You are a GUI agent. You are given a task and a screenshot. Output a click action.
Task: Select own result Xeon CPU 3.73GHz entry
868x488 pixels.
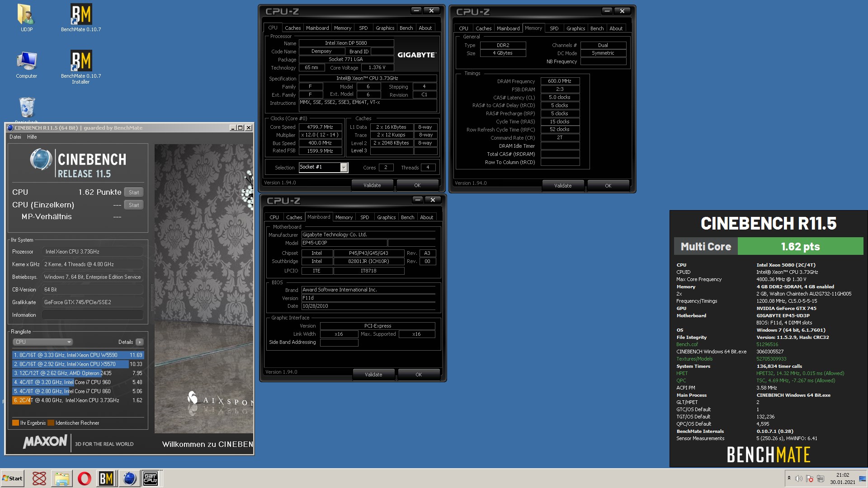78,400
